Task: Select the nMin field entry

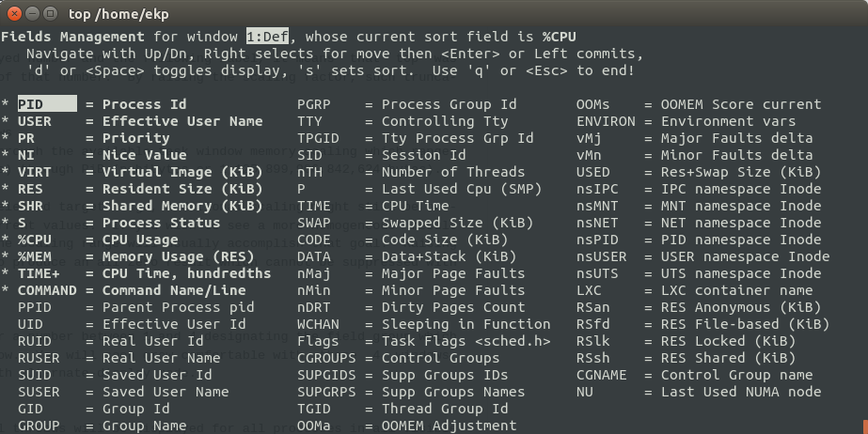Action: coord(411,290)
